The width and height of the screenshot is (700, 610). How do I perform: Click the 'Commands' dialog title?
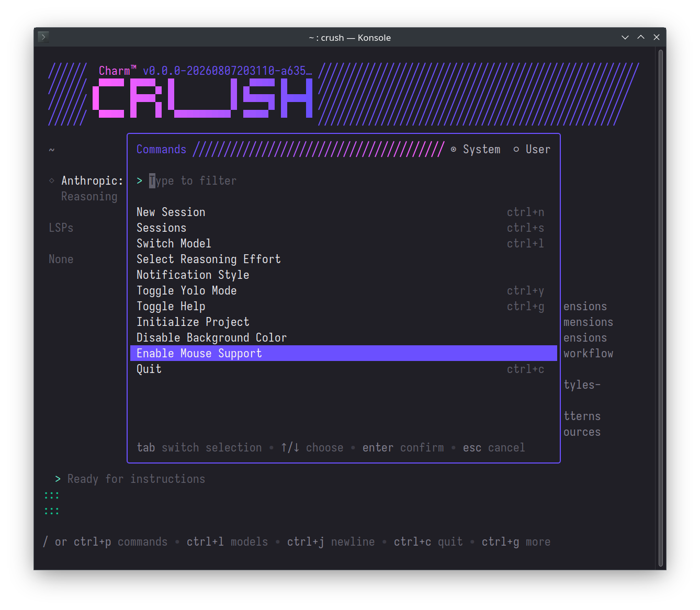161,150
